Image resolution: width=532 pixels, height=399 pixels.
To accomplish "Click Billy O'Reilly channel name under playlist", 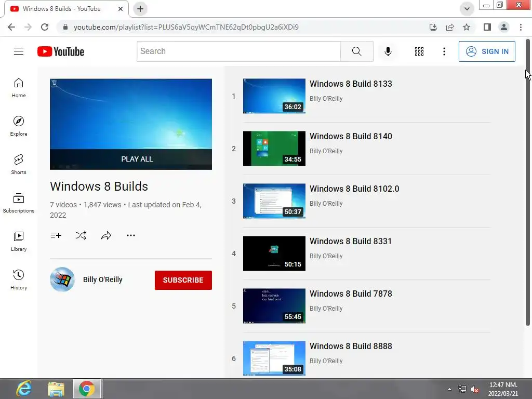I will pos(103,280).
